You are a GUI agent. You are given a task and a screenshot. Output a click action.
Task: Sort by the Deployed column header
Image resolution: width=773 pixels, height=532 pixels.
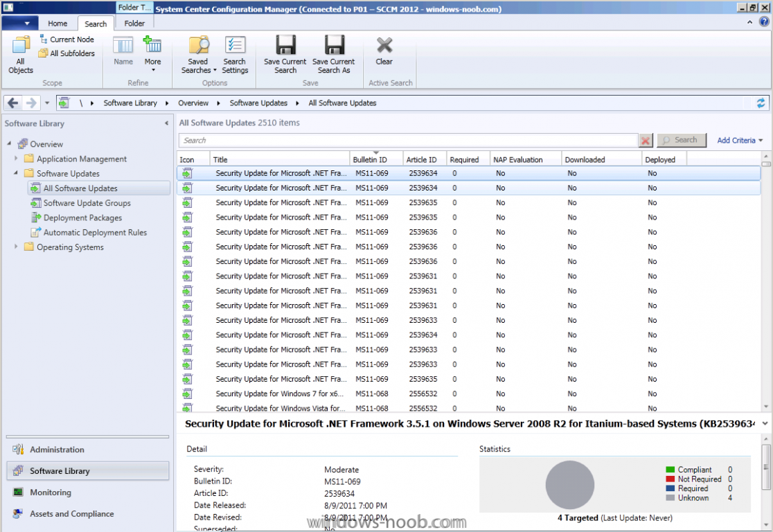click(664, 159)
